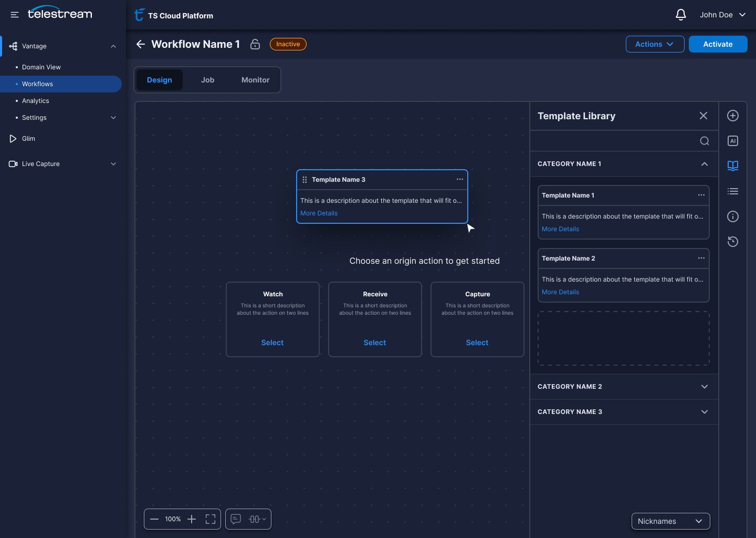Click the Activate button
The height and width of the screenshot is (538, 756).
tap(718, 44)
